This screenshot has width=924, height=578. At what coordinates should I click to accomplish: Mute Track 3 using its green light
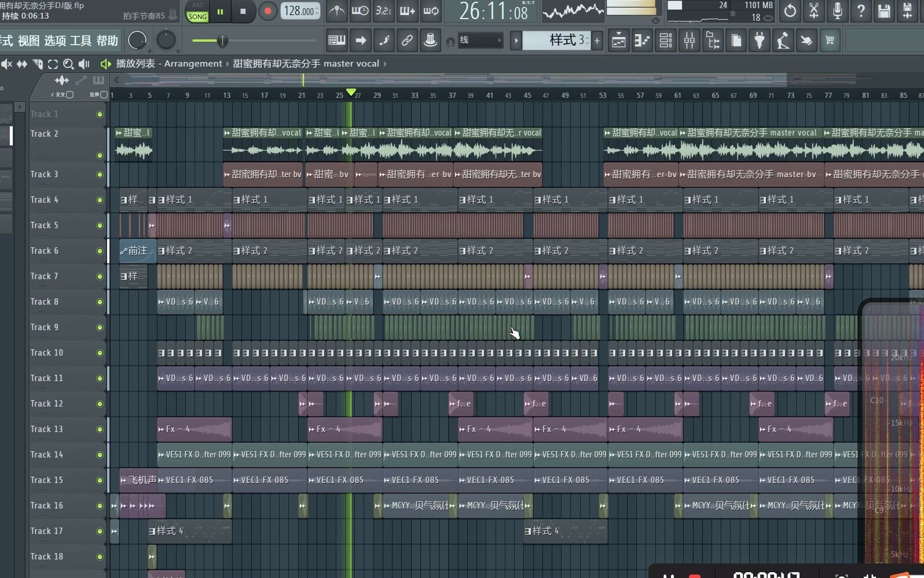pyautogui.click(x=100, y=174)
